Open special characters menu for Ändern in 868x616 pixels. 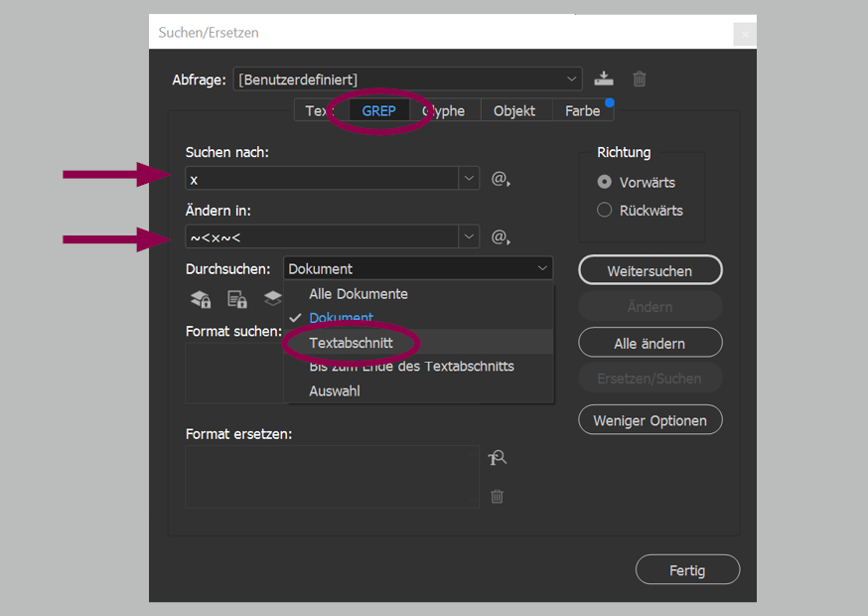point(501,237)
